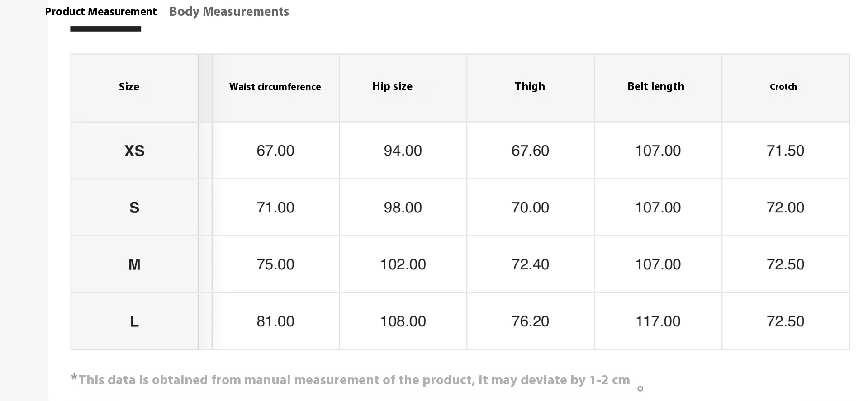This screenshot has width=868, height=401.
Task: Click the L belt length 117.00
Action: [658, 321]
